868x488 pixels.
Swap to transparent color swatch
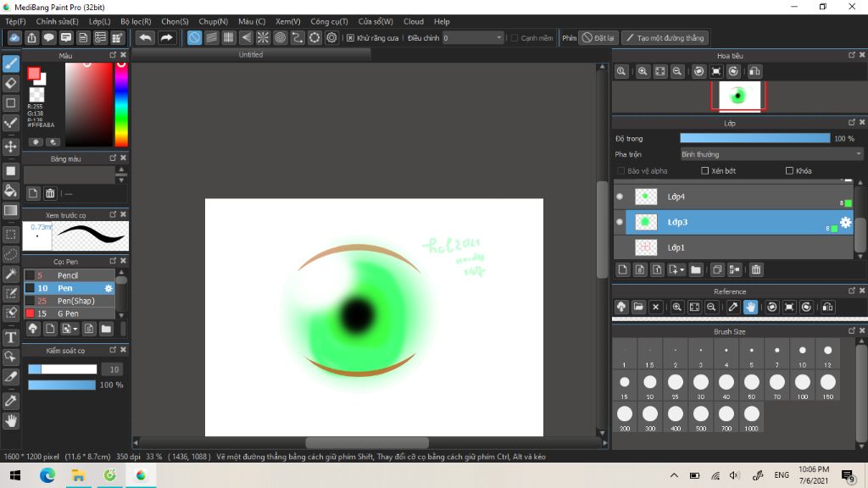point(36,95)
